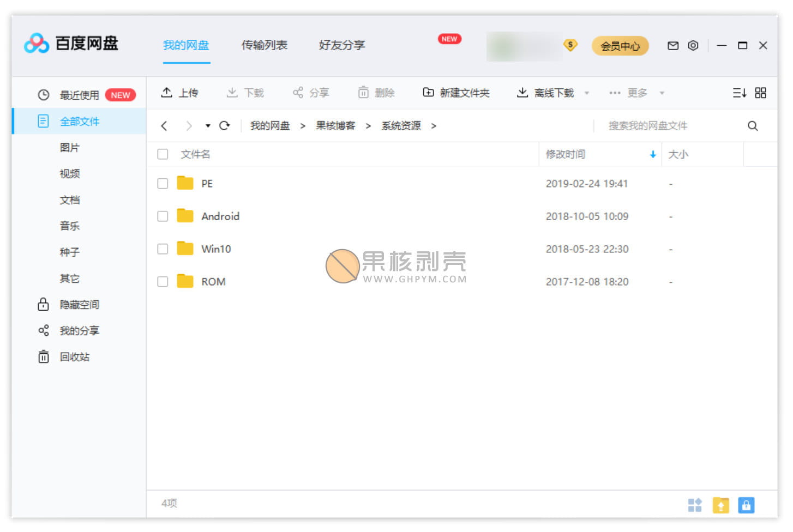Click the blue tiles icon in status bar

(x=695, y=505)
